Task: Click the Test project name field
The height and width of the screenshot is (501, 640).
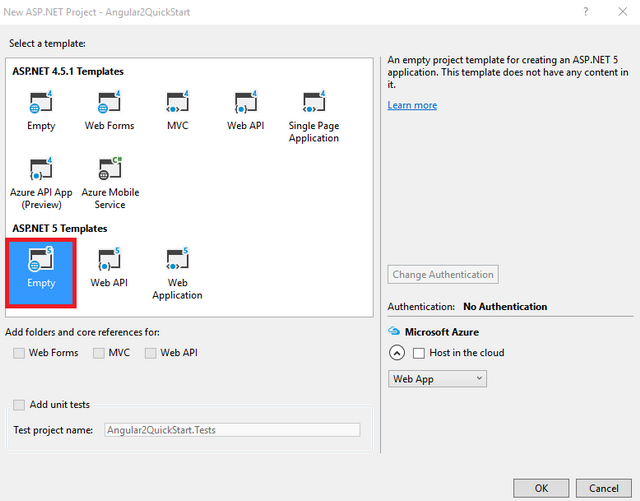Action: click(x=232, y=430)
